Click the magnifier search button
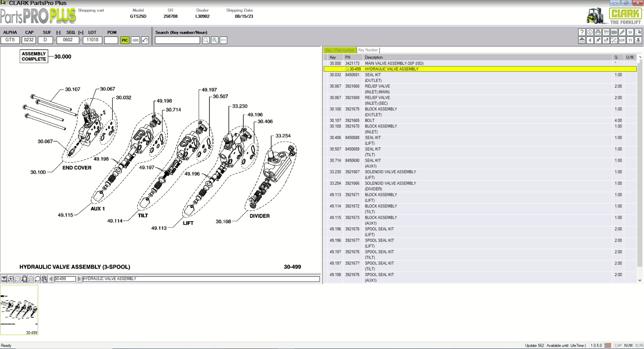 (206, 40)
